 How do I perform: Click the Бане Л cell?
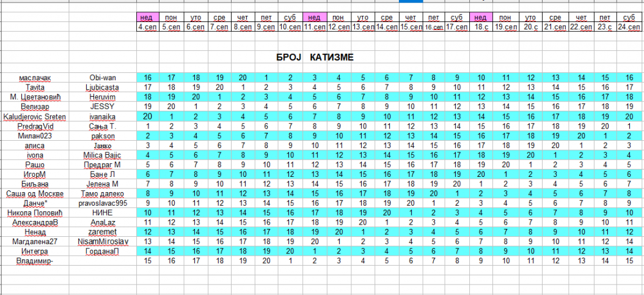click(103, 174)
